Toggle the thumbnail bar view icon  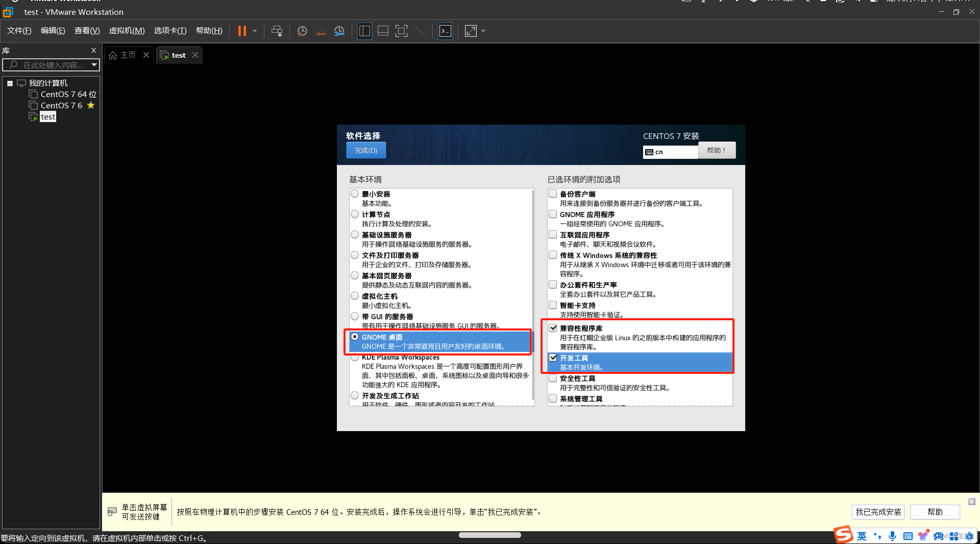tap(383, 31)
